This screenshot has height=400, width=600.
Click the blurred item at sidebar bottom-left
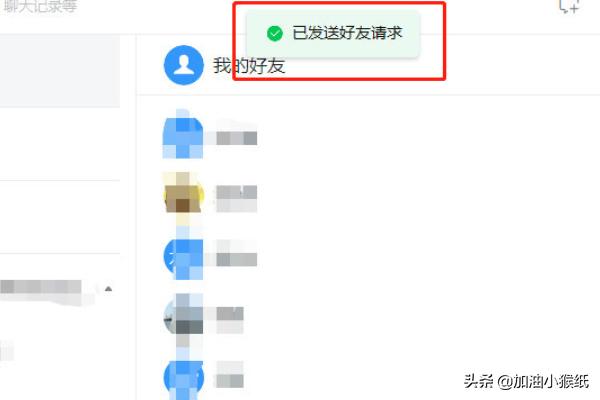click(7, 351)
